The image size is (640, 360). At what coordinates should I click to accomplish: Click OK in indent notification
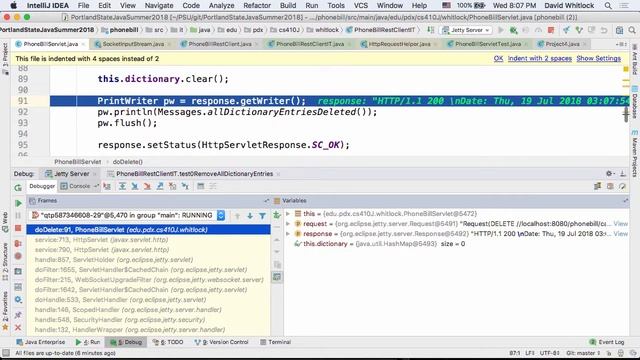tap(498, 59)
